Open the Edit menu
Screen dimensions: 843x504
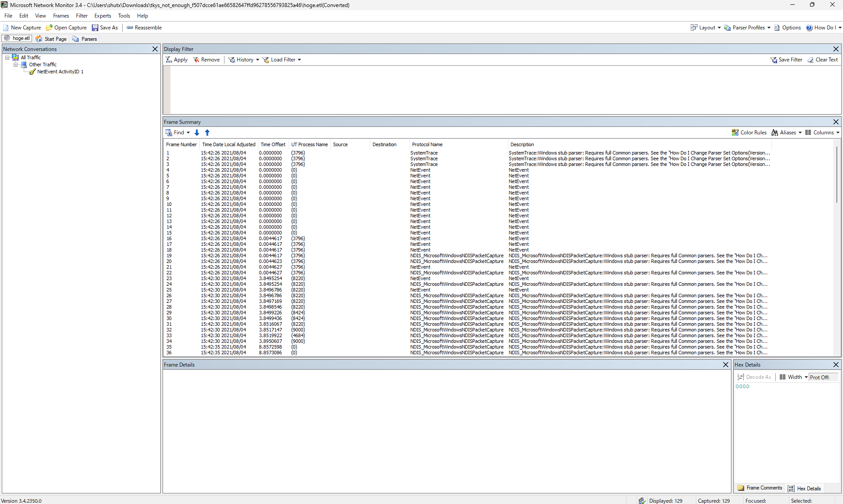pos(24,16)
